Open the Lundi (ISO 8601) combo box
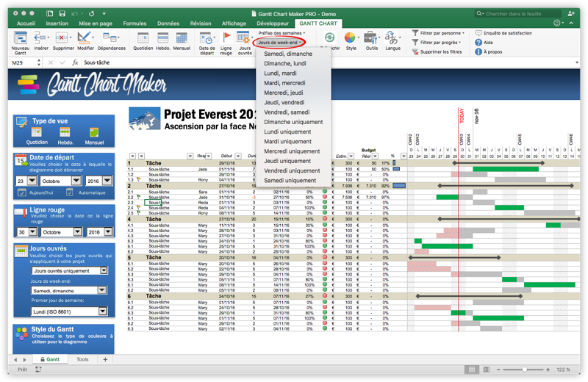 tap(69, 311)
